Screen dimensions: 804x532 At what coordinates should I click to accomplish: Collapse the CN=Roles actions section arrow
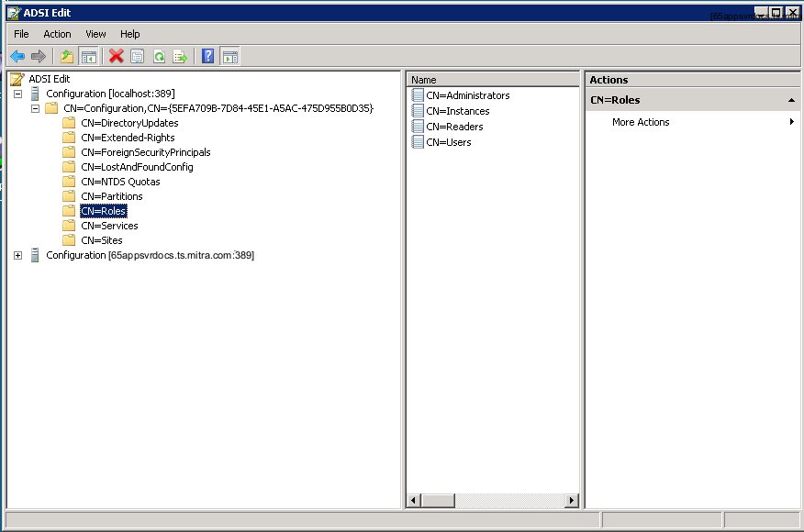point(791,100)
